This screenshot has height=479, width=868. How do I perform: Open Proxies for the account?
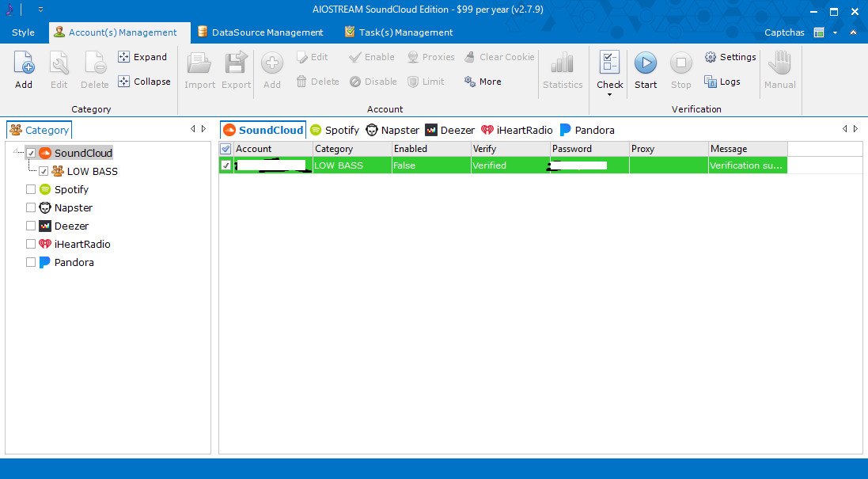coord(430,57)
